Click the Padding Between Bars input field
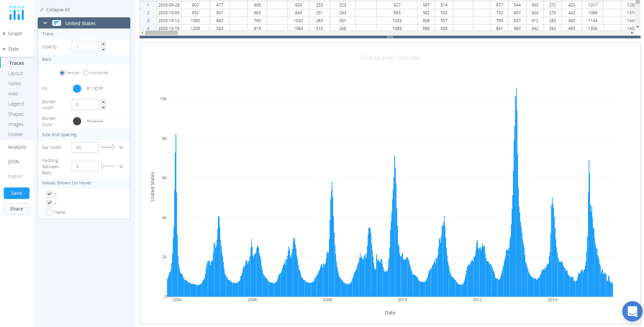Viewport: 644px width, 327px height. click(x=85, y=166)
